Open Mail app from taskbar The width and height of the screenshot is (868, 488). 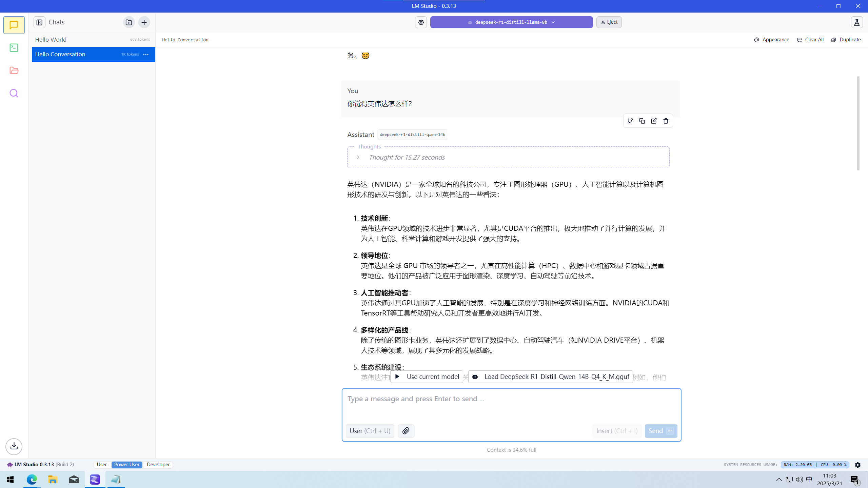[x=74, y=480]
